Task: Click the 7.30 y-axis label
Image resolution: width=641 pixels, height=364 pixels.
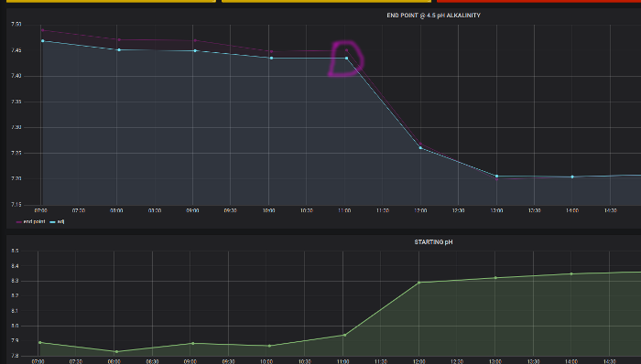Action: (16, 127)
